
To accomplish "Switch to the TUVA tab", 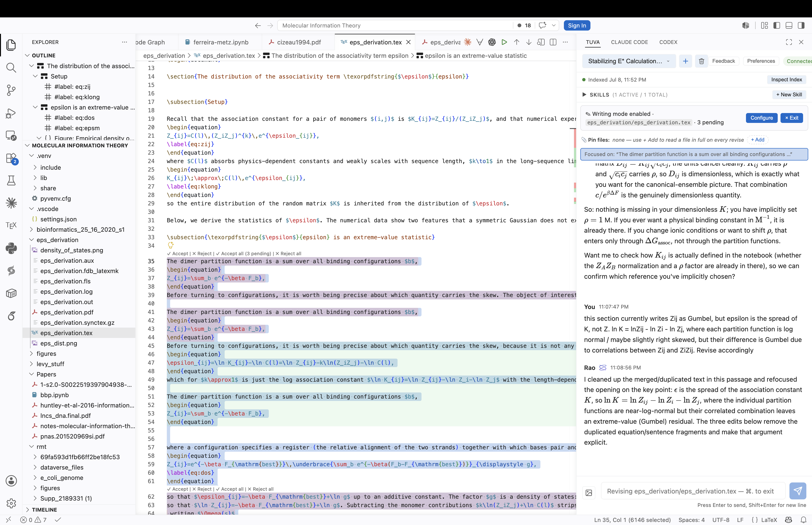I will coord(593,42).
